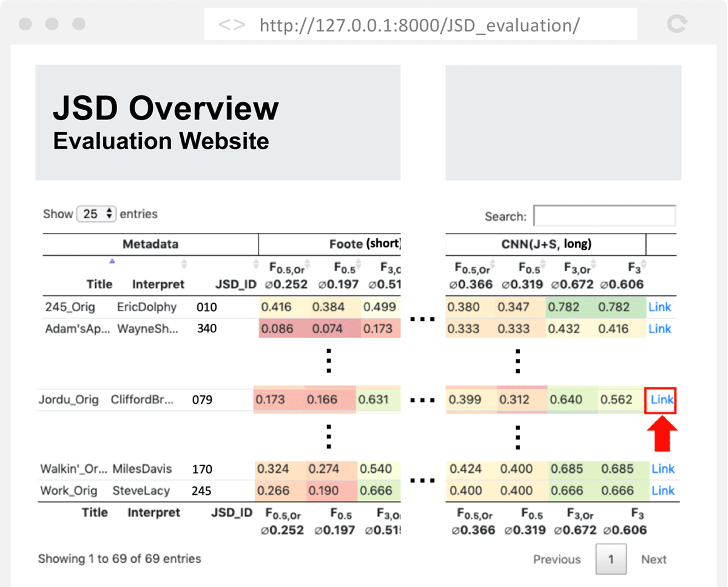This screenshot has width=728, height=587.
Task: Open the Link for 245_Orig row
Action: click(x=659, y=307)
